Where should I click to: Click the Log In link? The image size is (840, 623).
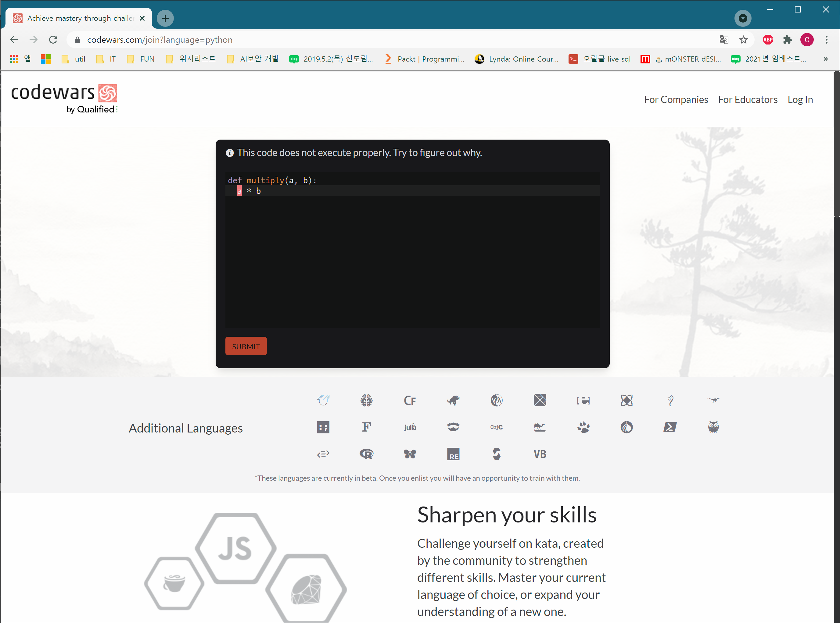tap(801, 99)
